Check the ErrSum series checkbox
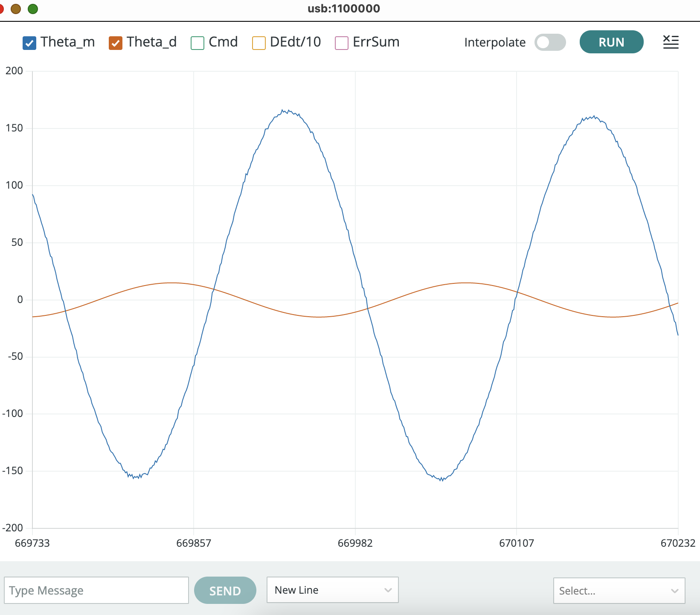The height and width of the screenshot is (615, 700). point(342,43)
